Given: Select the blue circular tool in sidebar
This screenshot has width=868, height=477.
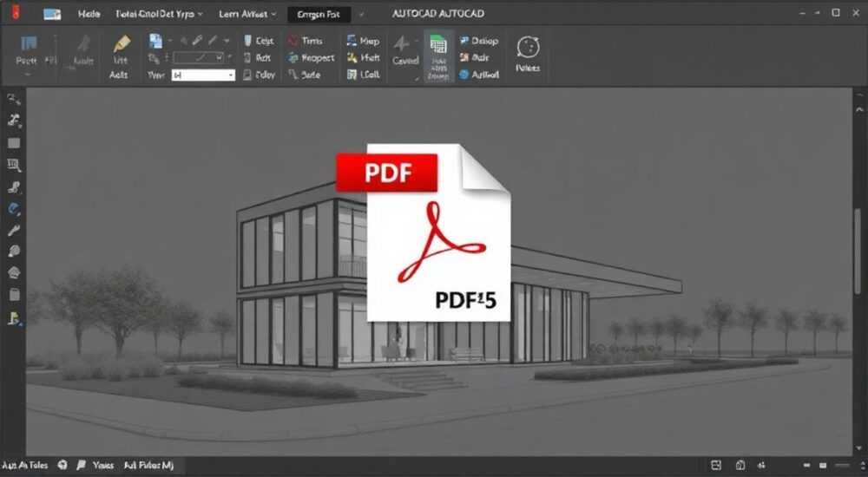Looking at the screenshot, I should (x=14, y=209).
